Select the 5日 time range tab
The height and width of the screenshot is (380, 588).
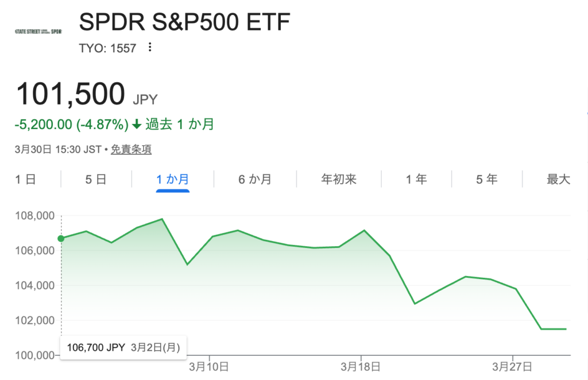[96, 180]
